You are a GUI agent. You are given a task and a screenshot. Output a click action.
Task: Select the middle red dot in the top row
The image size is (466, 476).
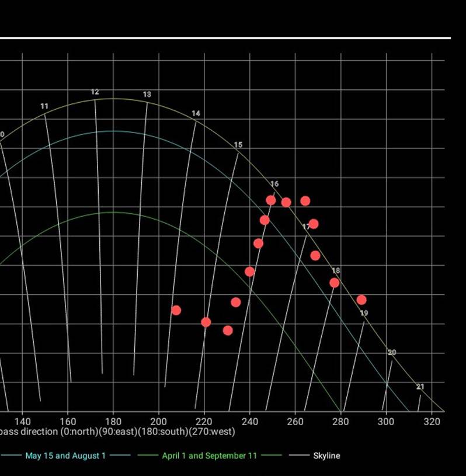tap(286, 203)
